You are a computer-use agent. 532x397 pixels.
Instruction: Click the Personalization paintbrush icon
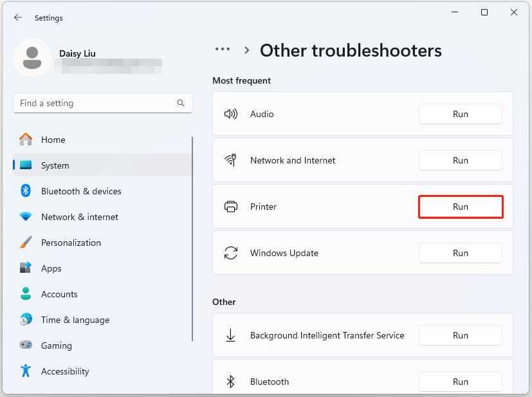click(26, 243)
